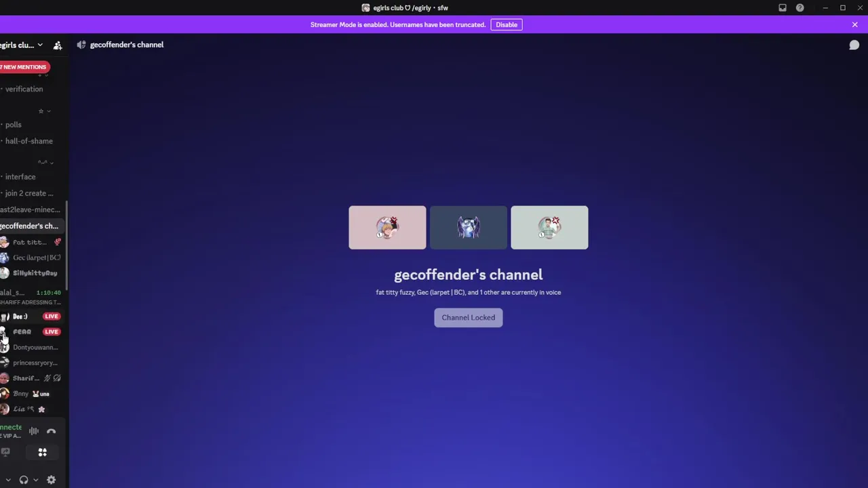Viewport: 868px width, 488px height.
Task: Open the activities launcher icon
Action: click(42, 452)
